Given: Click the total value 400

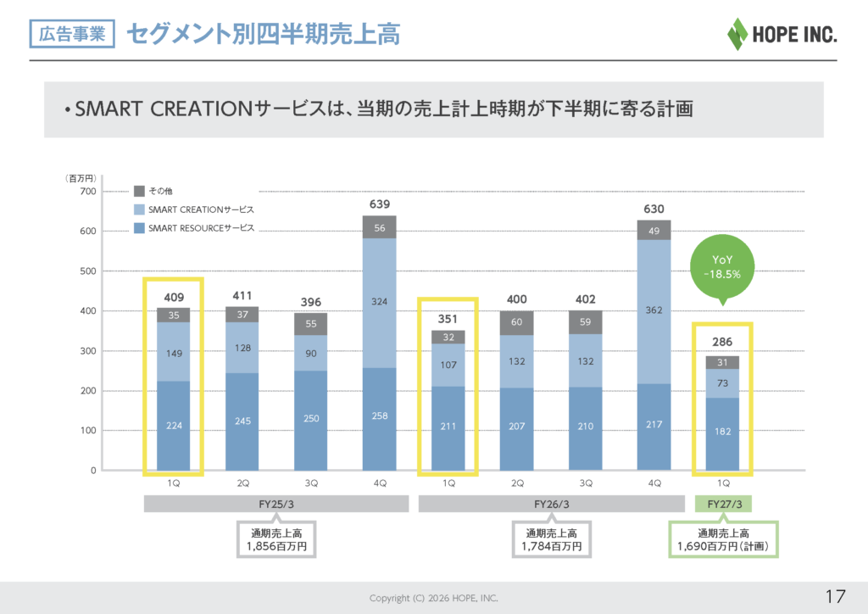Looking at the screenshot, I should pos(516,299).
